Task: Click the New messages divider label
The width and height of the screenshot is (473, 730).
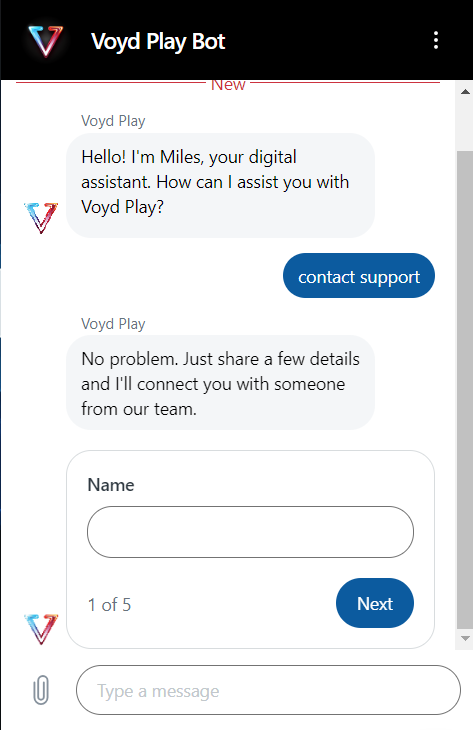Action: 228,86
